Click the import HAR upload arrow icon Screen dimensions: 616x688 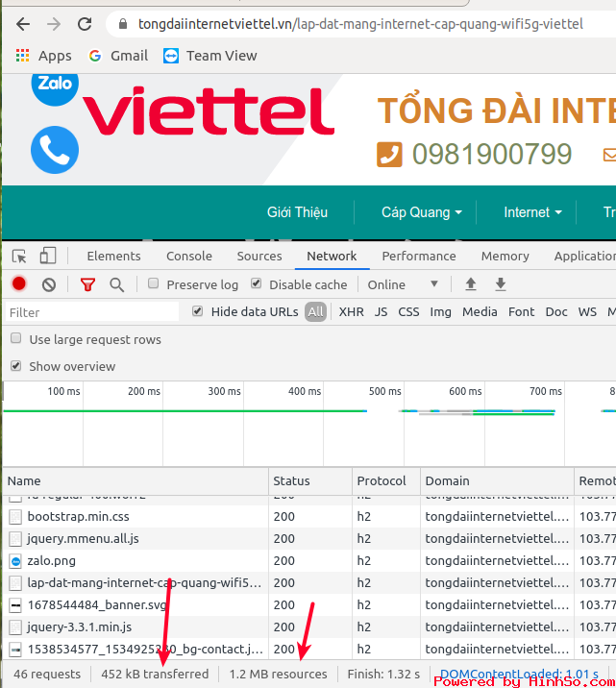[471, 284]
